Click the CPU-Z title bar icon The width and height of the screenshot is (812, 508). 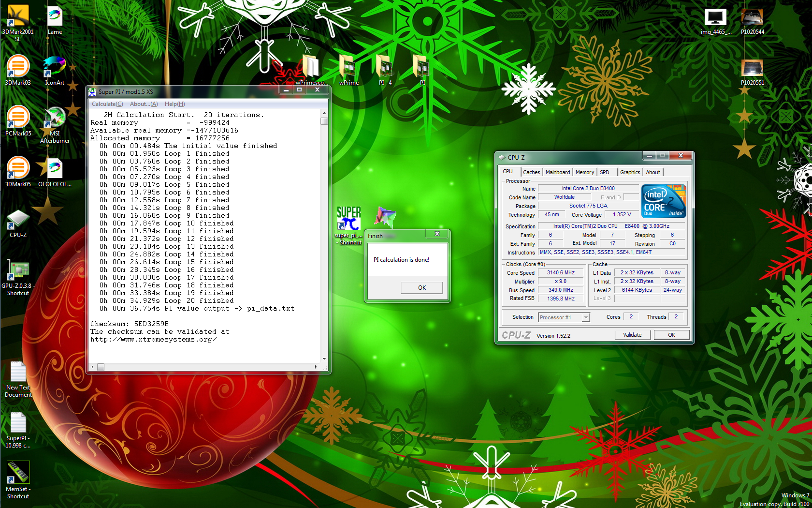pos(502,157)
